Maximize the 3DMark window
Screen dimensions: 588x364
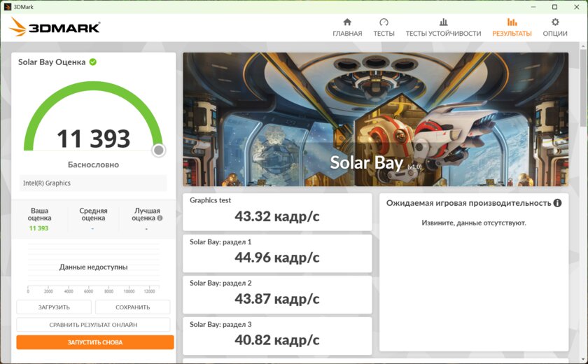coord(554,7)
